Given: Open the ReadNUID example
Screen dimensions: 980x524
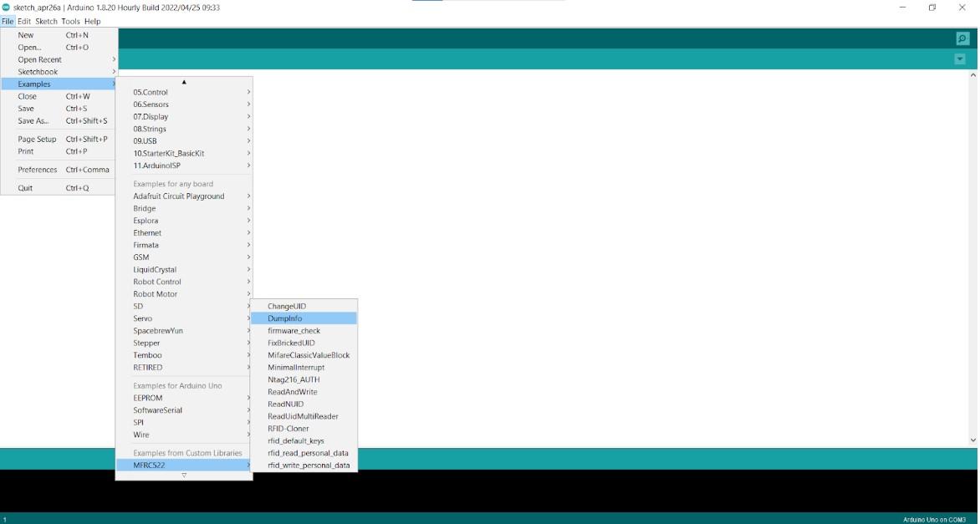Looking at the screenshot, I should 304,404.
